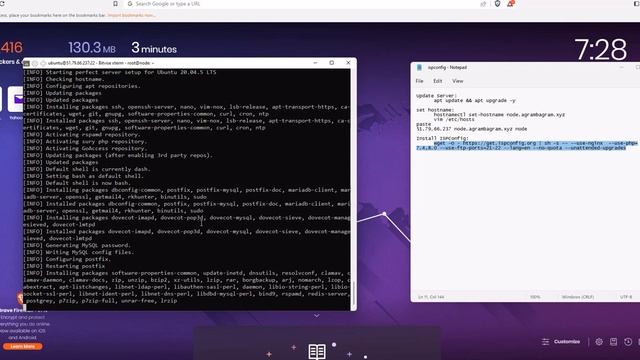Click the 100% zoom status in Notepad
This screenshot has height=360, width=640.
tap(535, 297)
